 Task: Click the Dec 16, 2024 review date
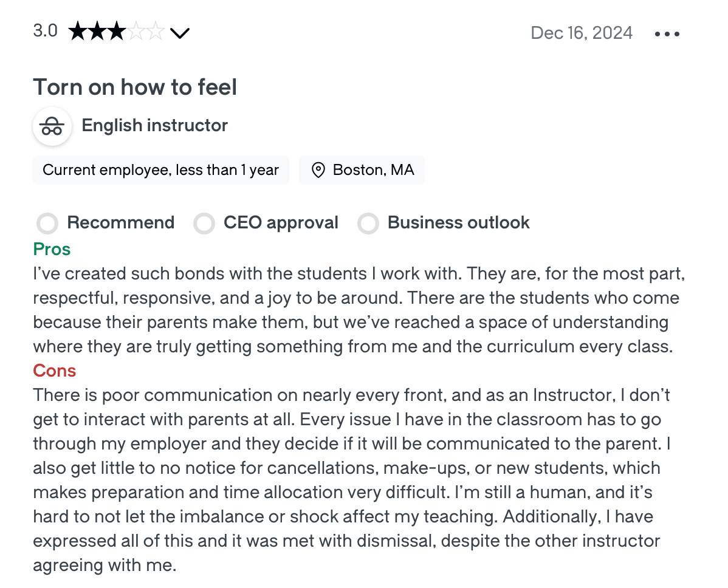(582, 33)
